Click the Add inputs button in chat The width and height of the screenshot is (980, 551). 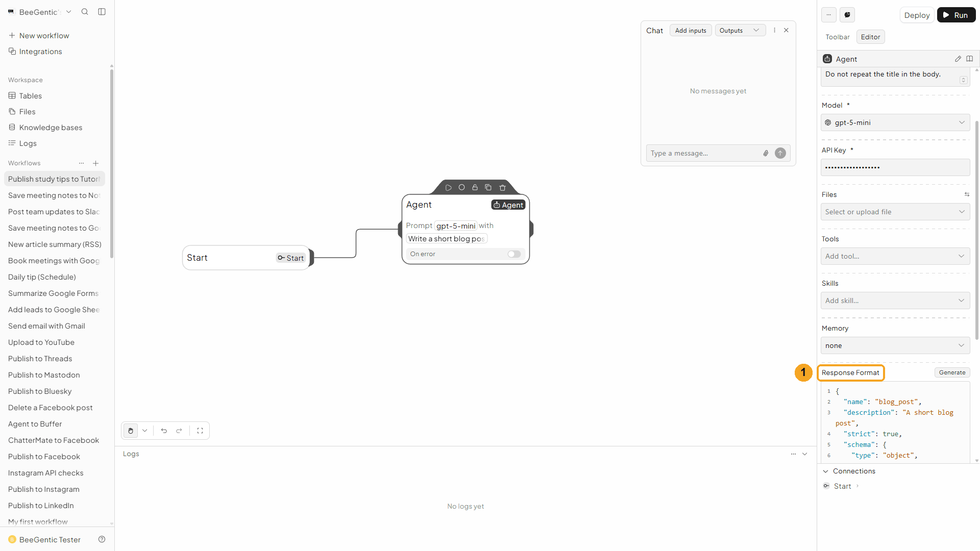[x=691, y=31]
